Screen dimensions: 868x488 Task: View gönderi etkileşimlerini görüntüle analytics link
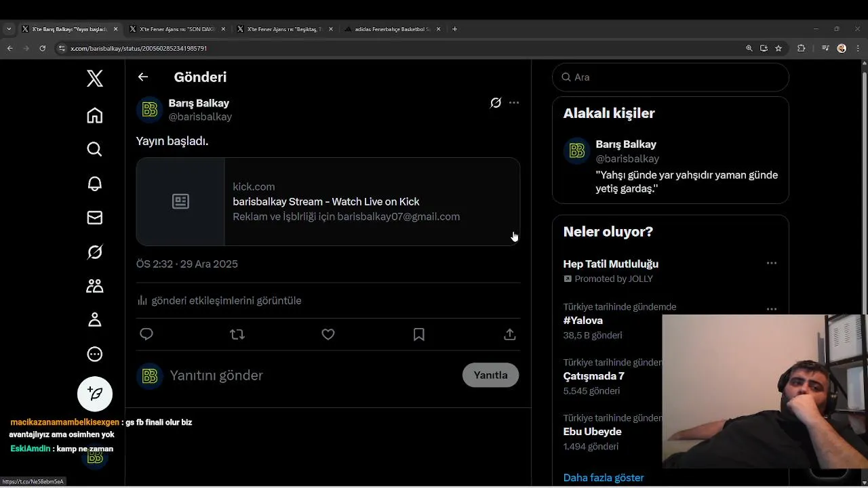point(219,300)
